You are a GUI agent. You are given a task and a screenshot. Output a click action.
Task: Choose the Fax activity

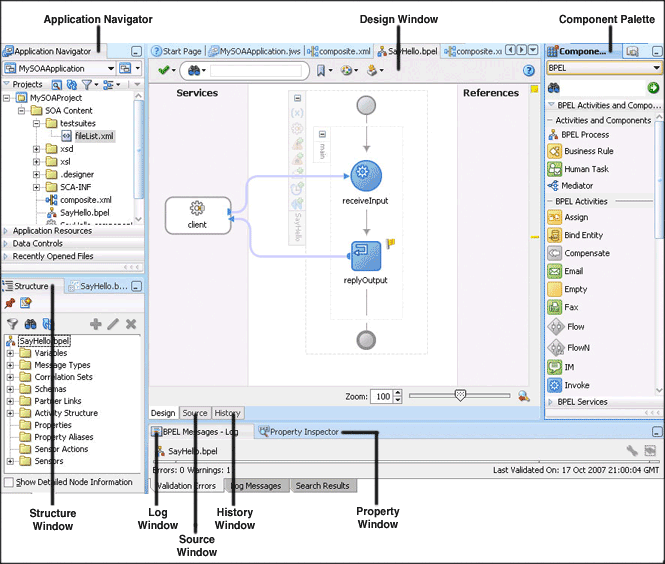[563, 307]
